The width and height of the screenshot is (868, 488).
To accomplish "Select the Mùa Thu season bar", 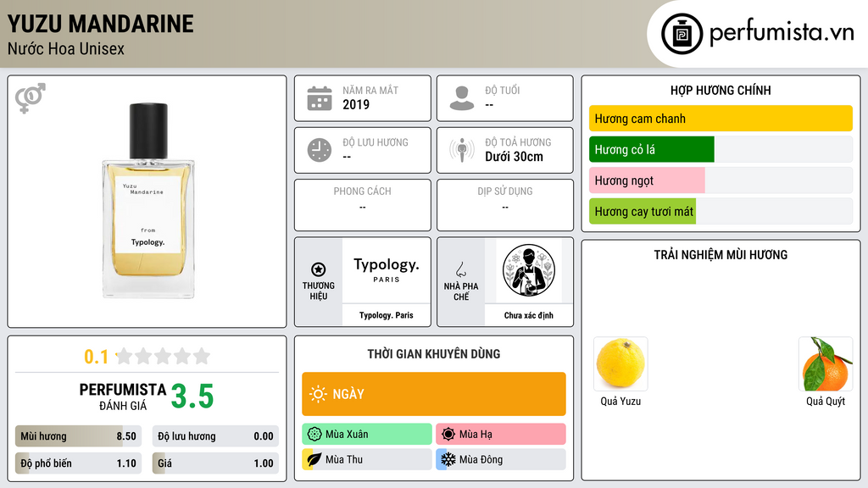I will click(x=367, y=459).
